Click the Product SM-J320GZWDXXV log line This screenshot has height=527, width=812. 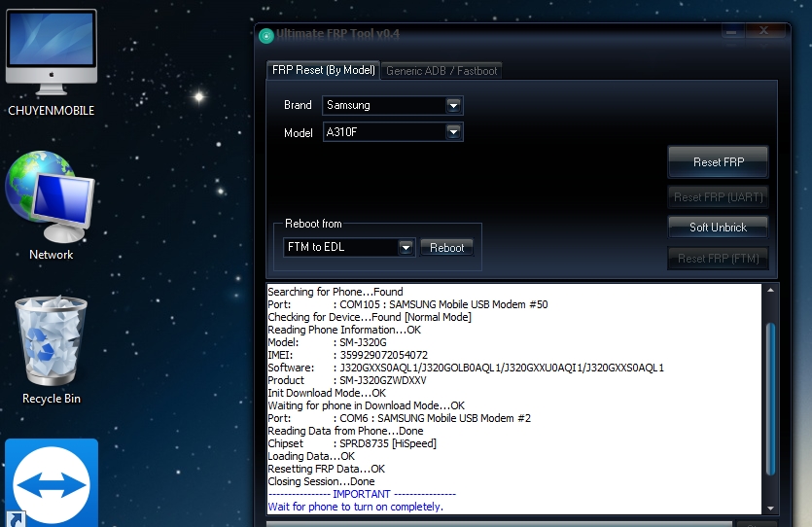coord(347,380)
